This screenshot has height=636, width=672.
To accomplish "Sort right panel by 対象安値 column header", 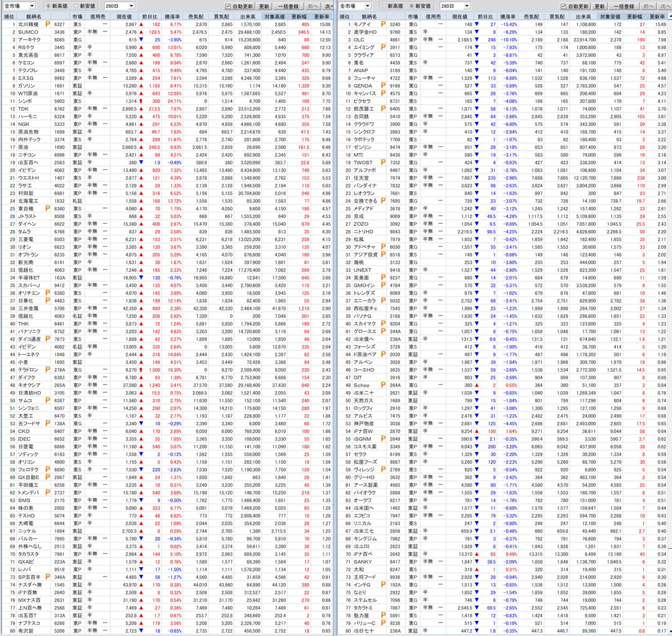I will tap(610, 17).
